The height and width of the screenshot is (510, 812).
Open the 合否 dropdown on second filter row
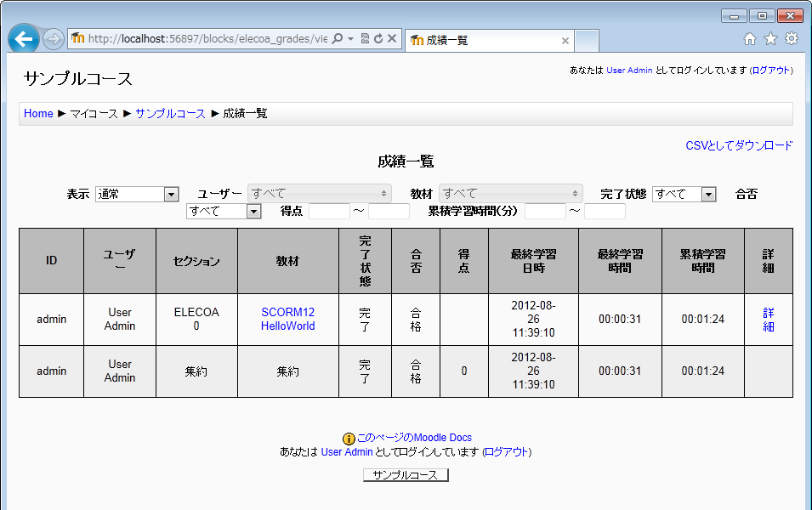coord(224,211)
